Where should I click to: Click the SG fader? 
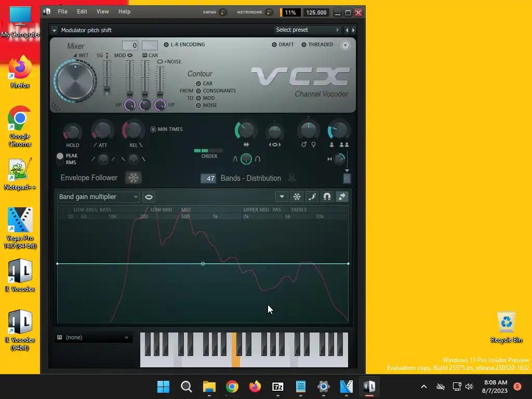click(x=107, y=90)
